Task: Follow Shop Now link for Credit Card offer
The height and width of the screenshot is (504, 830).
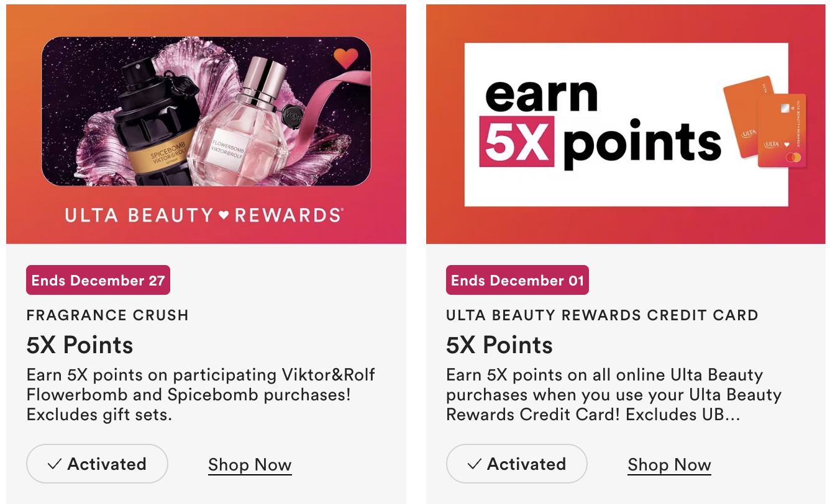Action: coord(669,465)
